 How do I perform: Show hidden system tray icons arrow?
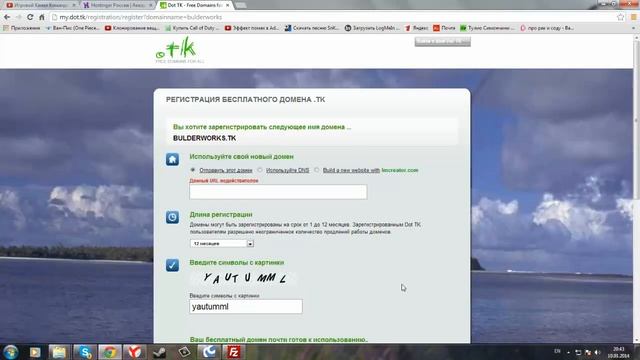[569, 352]
